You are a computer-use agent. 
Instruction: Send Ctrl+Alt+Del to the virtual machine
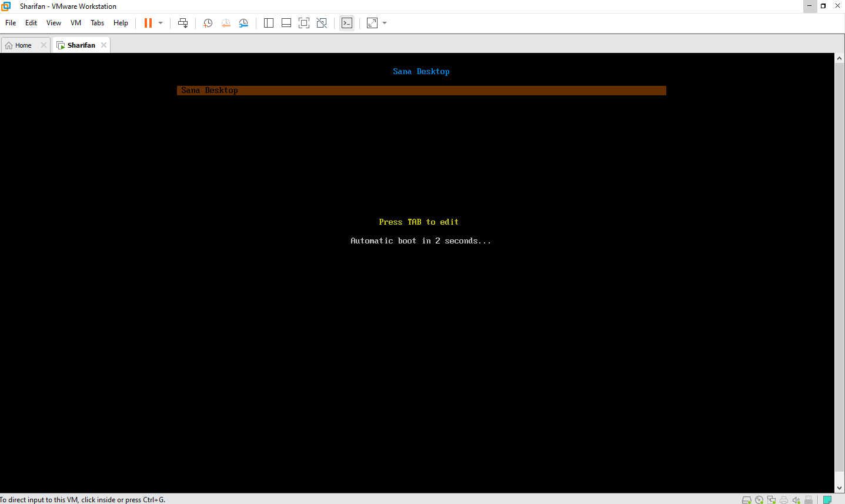click(x=183, y=23)
